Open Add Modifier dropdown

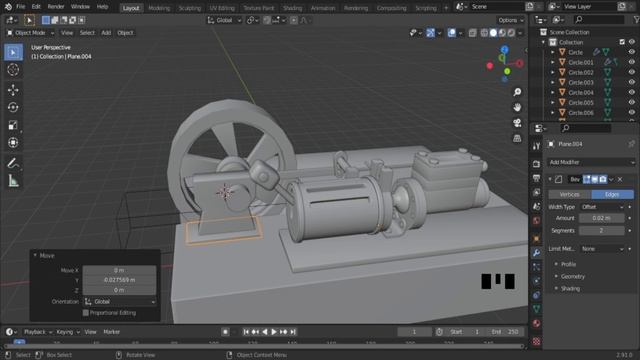[x=591, y=162]
